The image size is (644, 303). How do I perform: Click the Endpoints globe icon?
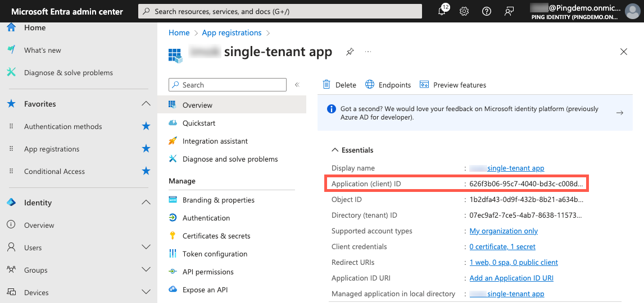(x=370, y=85)
